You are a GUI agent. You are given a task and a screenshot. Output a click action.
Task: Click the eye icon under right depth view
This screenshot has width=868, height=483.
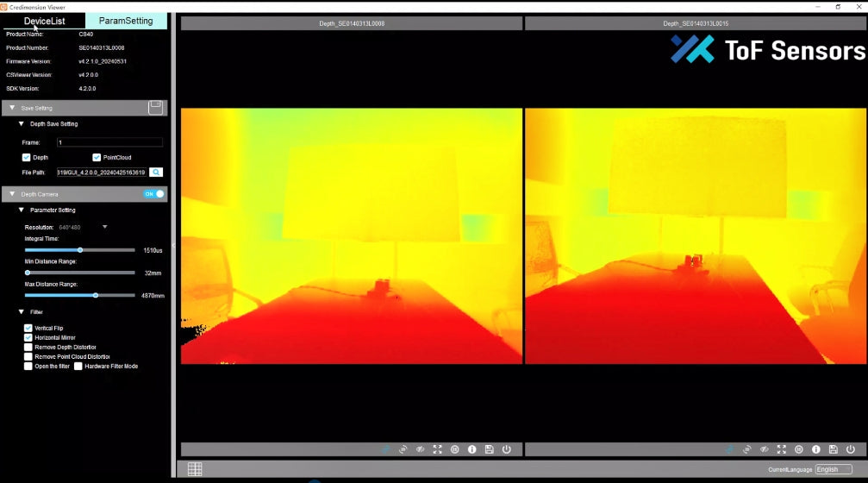click(764, 449)
